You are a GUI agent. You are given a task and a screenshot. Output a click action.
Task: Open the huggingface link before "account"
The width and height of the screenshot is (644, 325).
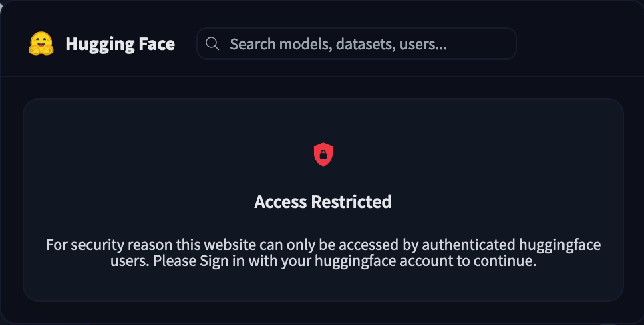point(355,261)
